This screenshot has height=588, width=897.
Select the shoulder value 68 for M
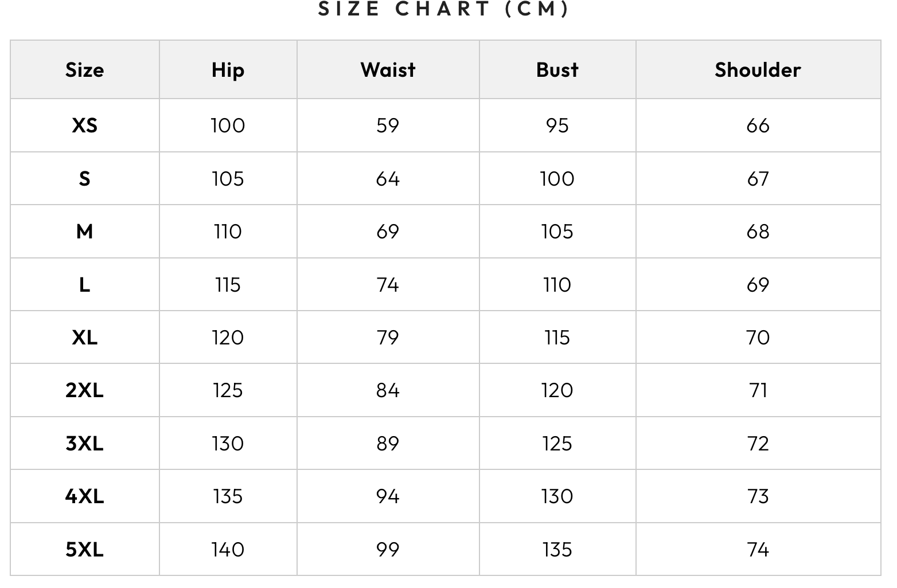758,232
